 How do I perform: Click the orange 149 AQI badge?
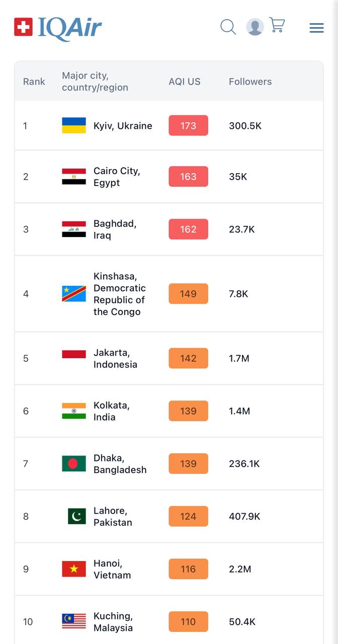[188, 294]
